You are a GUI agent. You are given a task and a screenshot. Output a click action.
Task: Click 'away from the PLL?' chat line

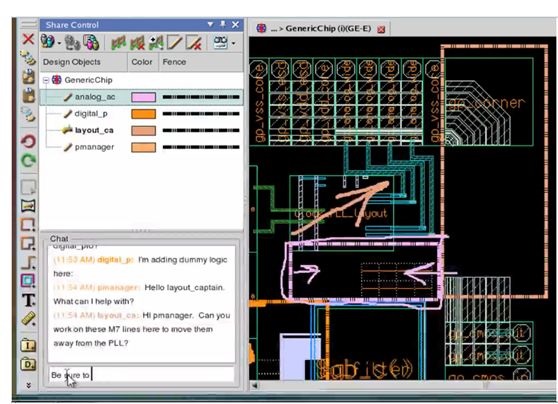pyautogui.click(x=91, y=343)
